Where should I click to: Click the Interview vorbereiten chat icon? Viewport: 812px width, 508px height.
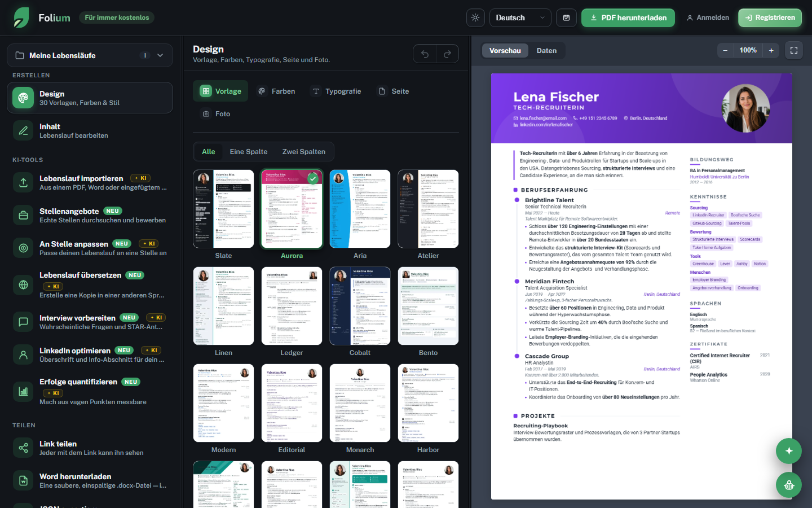coord(23,322)
